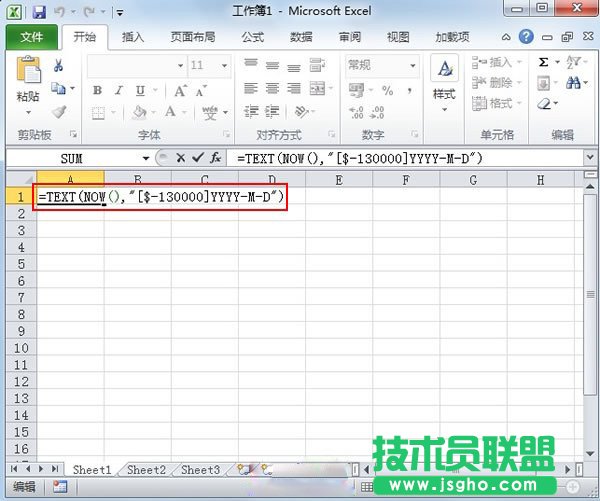Click the phonetic guide 文 icon
Screen dimensions: 600x501
tap(210, 113)
